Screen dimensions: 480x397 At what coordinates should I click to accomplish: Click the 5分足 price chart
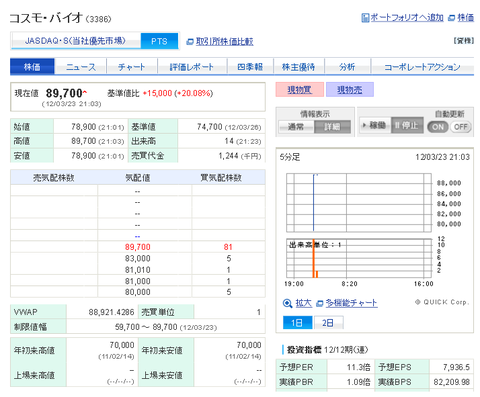pyautogui.click(x=359, y=202)
